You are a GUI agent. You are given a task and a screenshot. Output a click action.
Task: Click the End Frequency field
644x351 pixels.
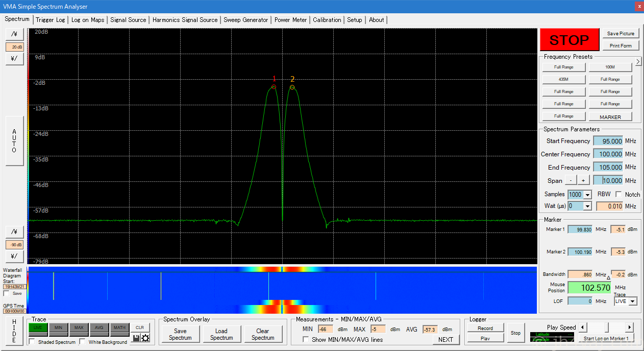point(608,167)
